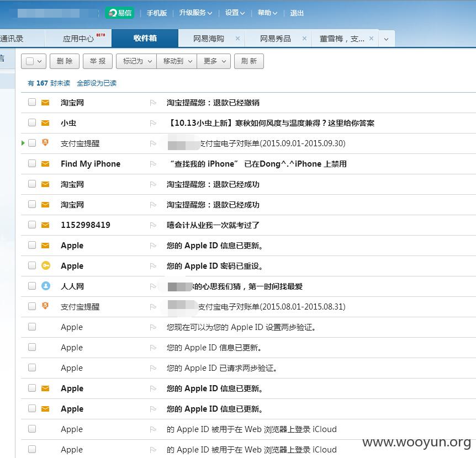476x458 pixels.
Task: Close the 网易海购 tab
Action: pyautogui.click(x=237, y=38)
